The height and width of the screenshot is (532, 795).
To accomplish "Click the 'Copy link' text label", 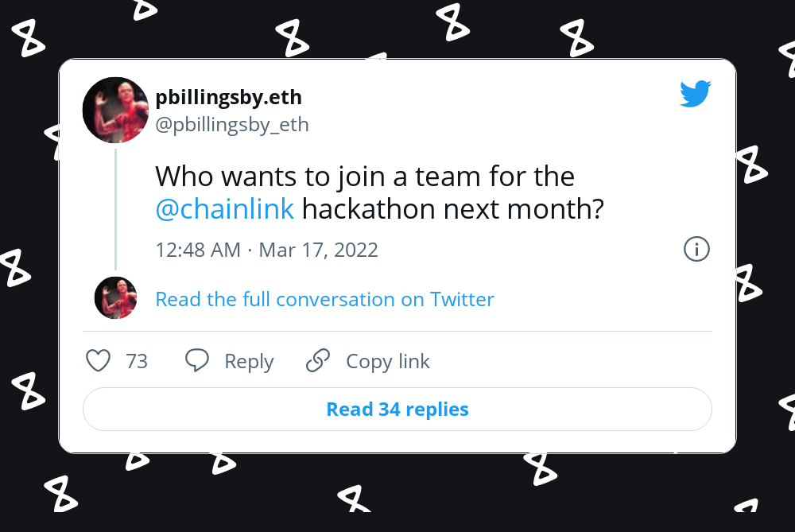I will [387, 361].
